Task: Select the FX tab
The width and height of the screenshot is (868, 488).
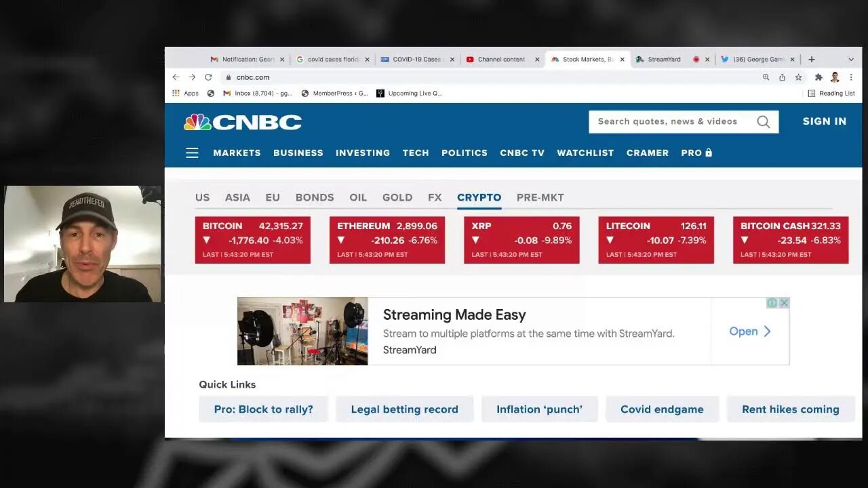Action: click(x=435, y=198)
